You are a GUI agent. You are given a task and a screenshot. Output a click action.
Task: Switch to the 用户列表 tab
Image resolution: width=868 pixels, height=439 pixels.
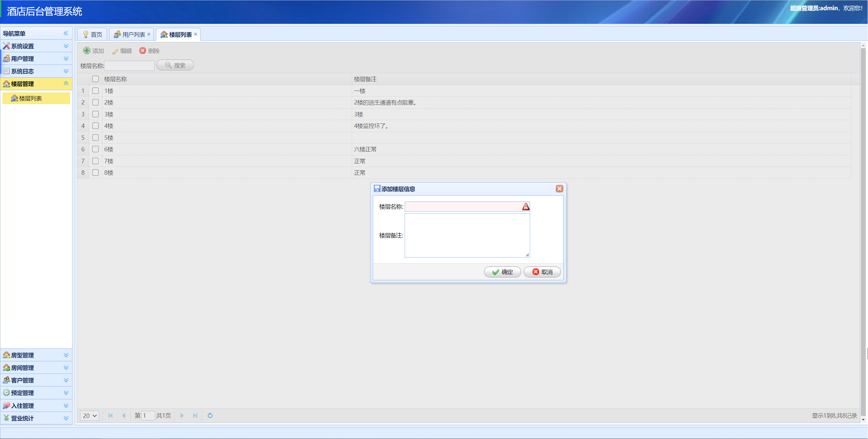[x=132, y=34]
